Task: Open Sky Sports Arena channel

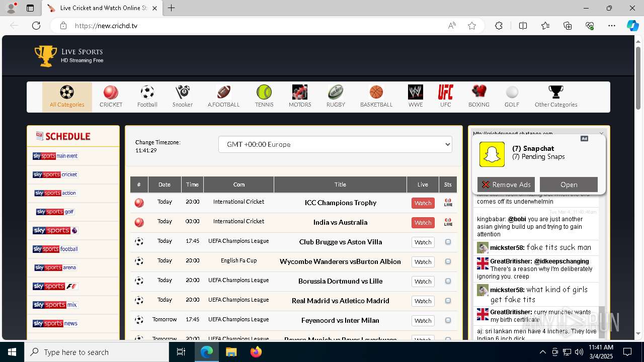Action: pos(55,267)
